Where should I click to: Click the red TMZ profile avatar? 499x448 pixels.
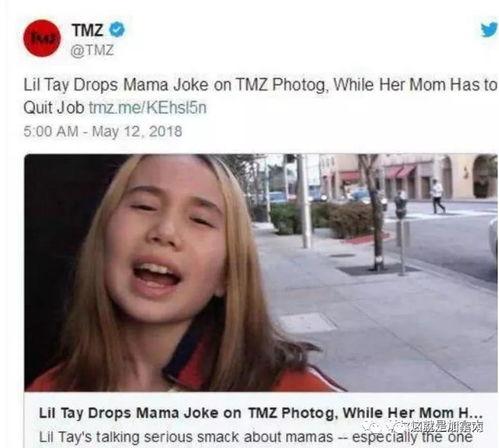[x=42, y=38]
